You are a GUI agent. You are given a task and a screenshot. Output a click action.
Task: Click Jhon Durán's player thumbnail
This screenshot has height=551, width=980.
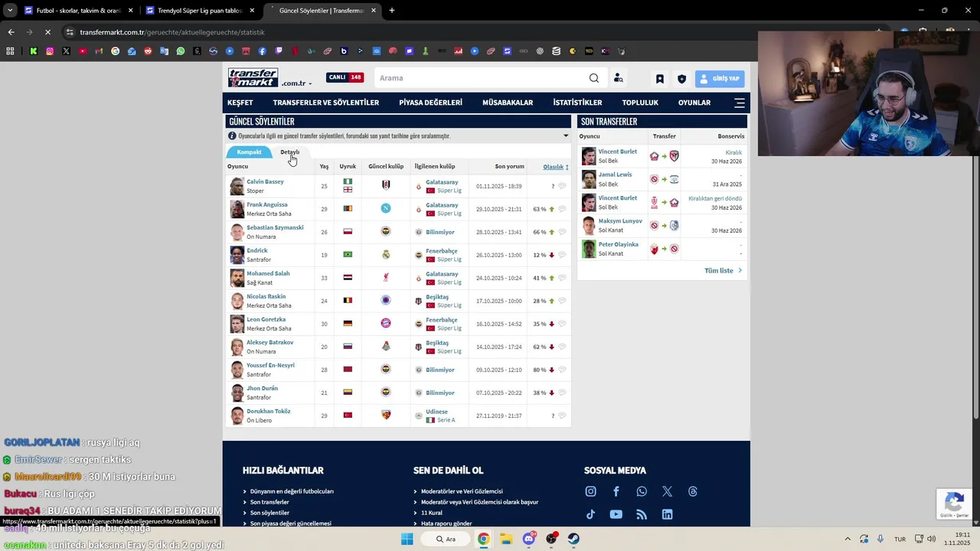237,393
